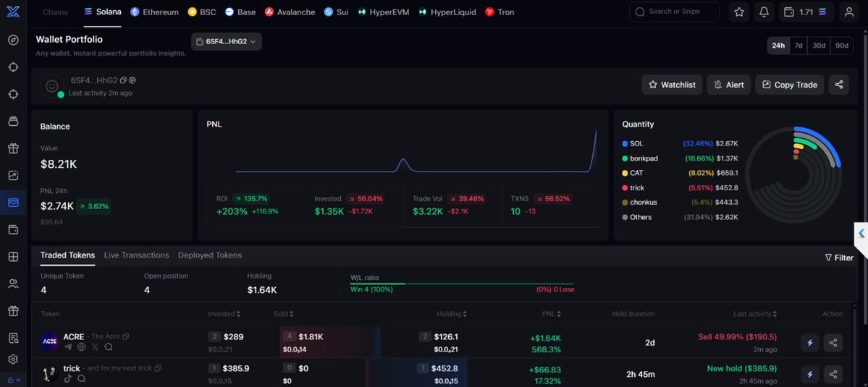Open the wallet portfolio icon in sidebar
This screenshot has width=868, height=387.
point(13,203)
